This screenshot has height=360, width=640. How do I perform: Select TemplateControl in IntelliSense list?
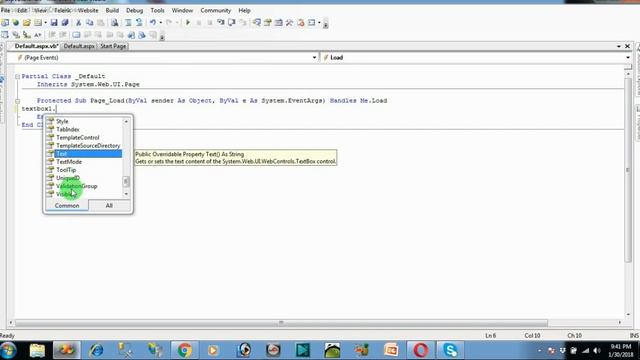point(84,138)
